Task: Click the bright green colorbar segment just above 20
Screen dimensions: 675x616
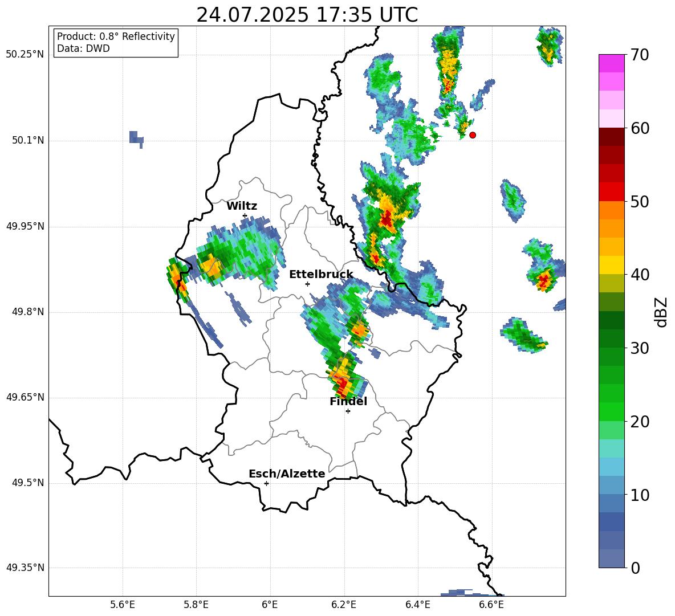Action: click(x=612, y=411)
